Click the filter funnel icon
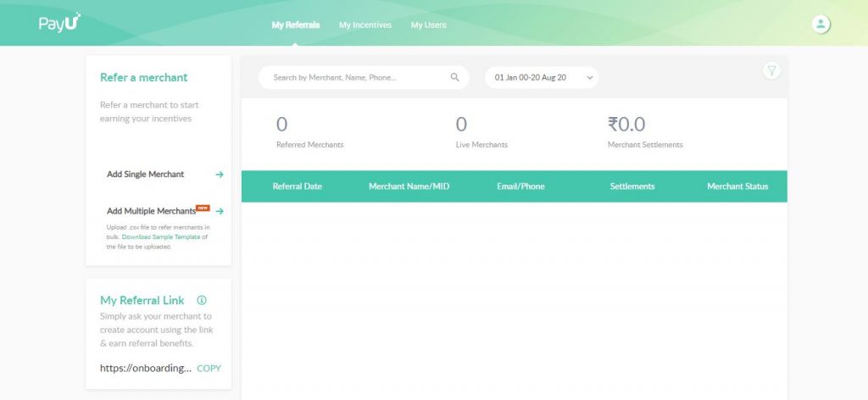The width and height of the screenshot is (868, 400). (771, 71)
